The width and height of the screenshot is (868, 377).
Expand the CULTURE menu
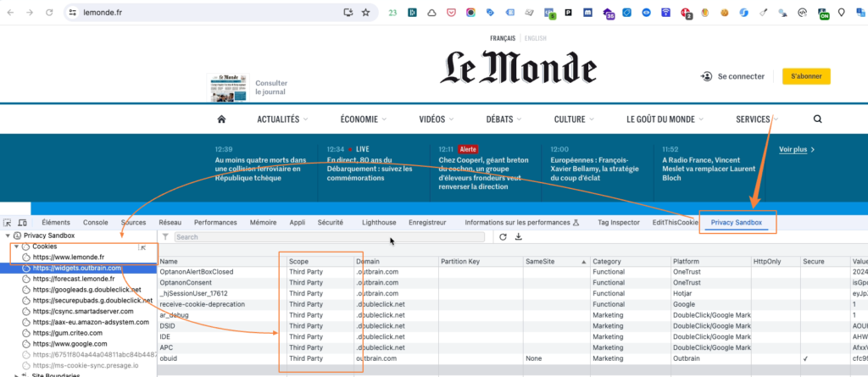(x=574, y=119)
